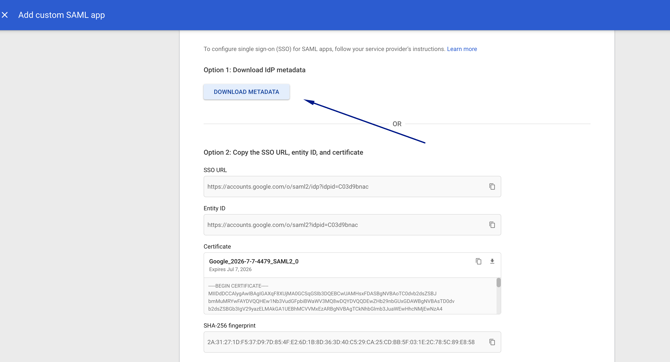Click the DOWNLOAD METADATA button
The image size is (670, 362).
tap(247, 92)
